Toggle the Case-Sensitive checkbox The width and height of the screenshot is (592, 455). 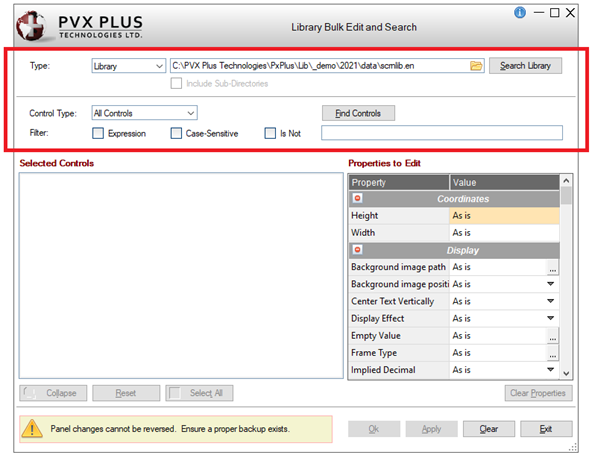176,133
